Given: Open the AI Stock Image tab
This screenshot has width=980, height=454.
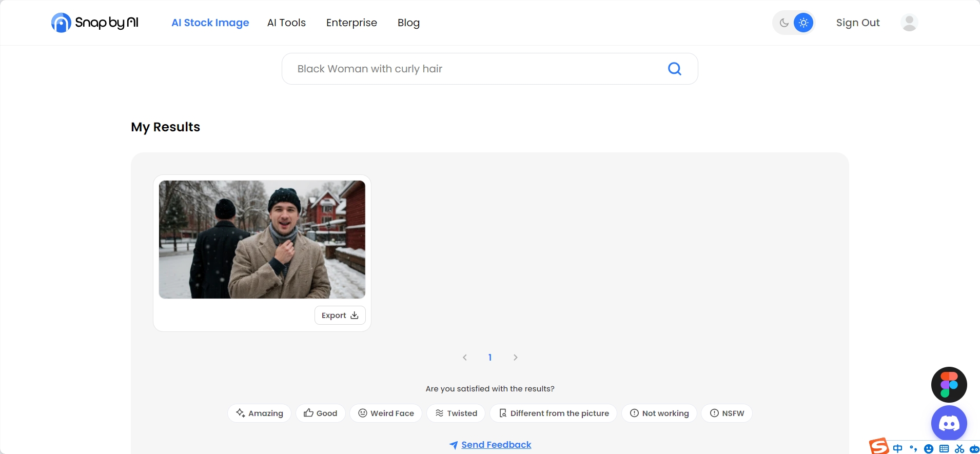Looking at the screenshot, I should point(210,23).
